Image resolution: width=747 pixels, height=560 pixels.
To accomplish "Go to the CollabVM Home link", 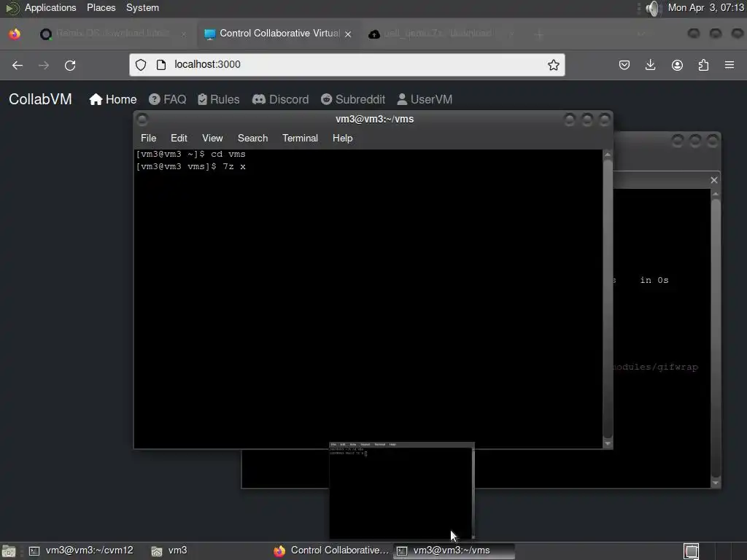I will point(113,99).
